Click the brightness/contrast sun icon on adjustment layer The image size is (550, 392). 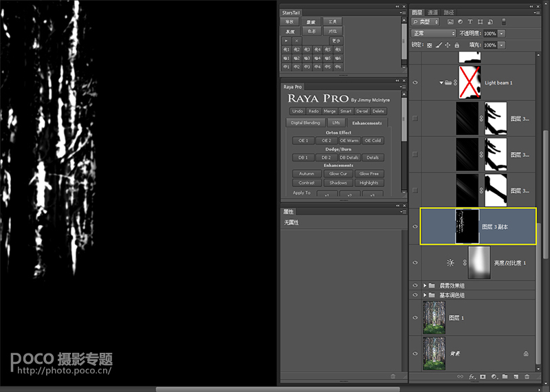[x=450, y=263]
